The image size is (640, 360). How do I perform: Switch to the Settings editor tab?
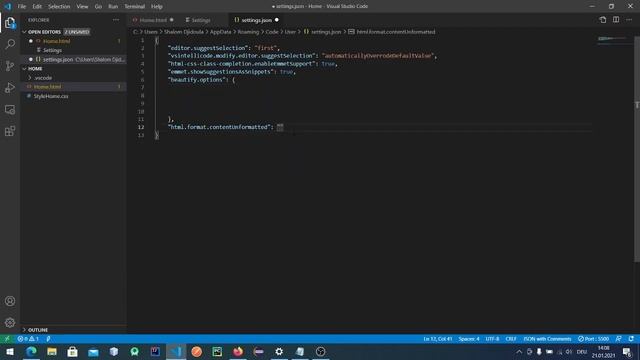[x=201, y=20]
